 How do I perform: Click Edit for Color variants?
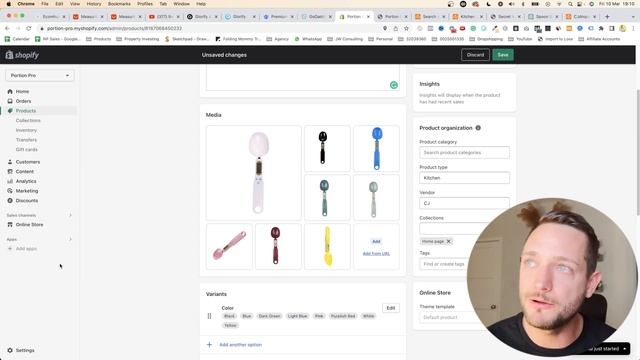coord(391,308)
